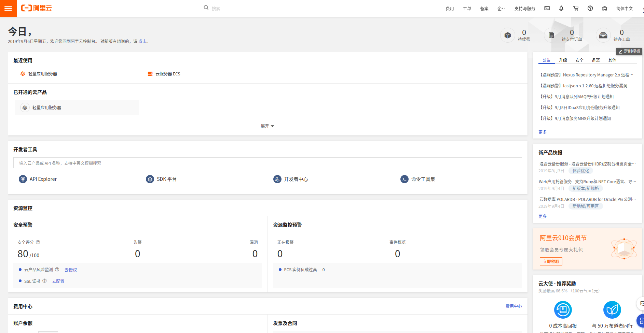Viewport: 644px width, 333px height.
Task: Click the 立即领取 button
Action: (x=551, y=261)
